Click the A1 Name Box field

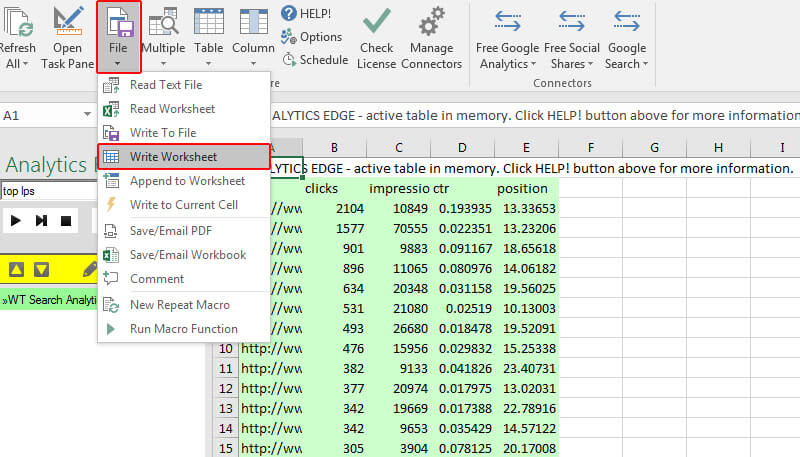(x=41, y=115)
